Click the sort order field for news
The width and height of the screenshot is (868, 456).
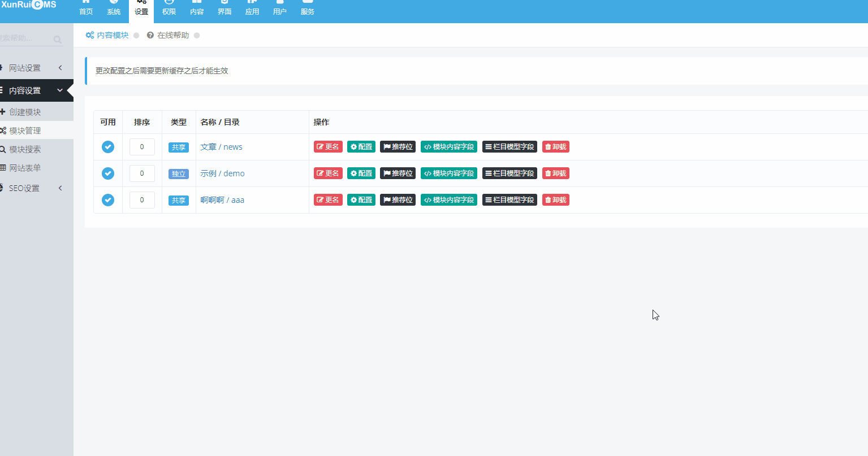[142, 147]
